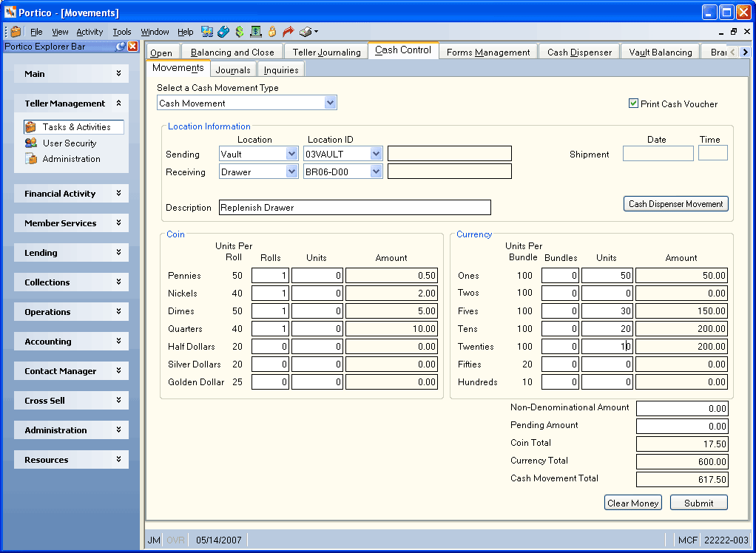Click the Shipment Time field
Screen dimensions: 756x553
coord(712,154)
